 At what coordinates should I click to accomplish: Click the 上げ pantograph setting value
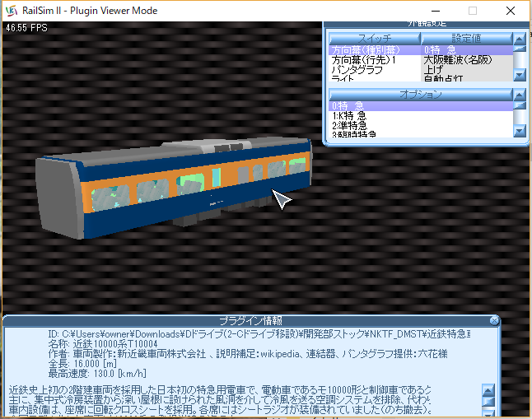pyautogui.click(x=433, y=70)
